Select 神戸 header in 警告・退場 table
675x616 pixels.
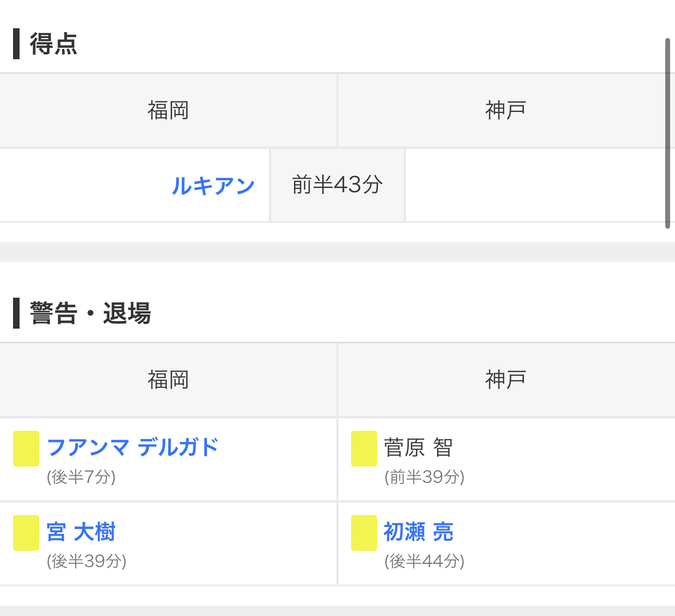[x=506, y=380]
